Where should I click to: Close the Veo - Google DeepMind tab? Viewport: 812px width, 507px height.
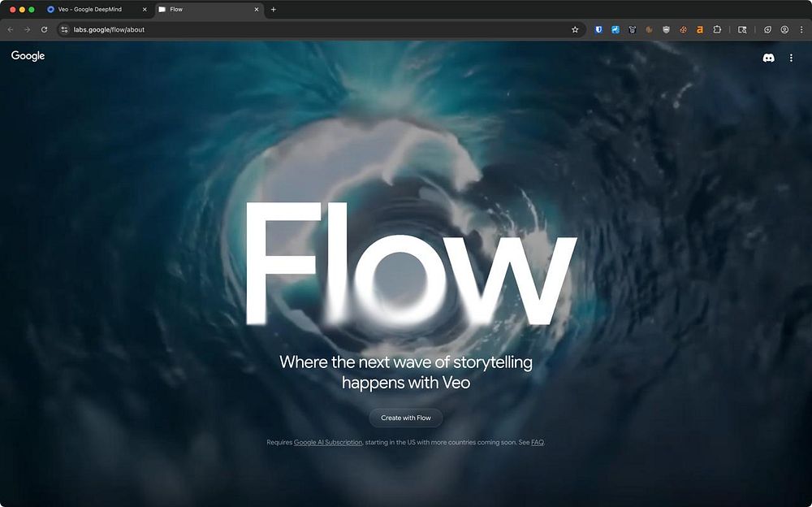(x=145, y=9)
